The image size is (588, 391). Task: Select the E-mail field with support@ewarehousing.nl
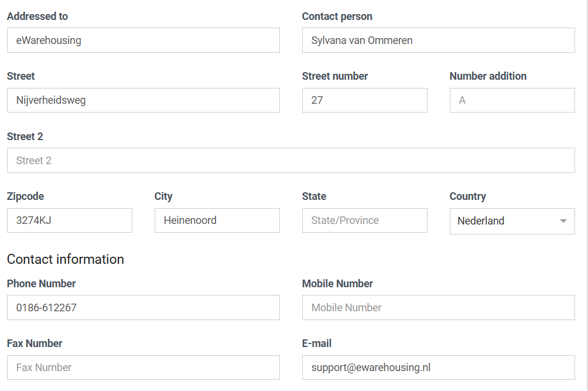[439, 368]
